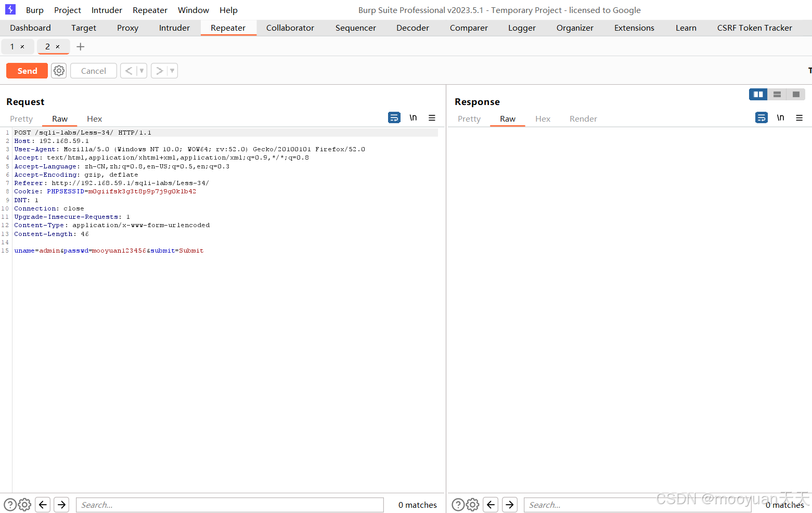The height and width of the screenshot is (513, 812).
Task: Focus the Request search field
Action: tap(230, 505)
